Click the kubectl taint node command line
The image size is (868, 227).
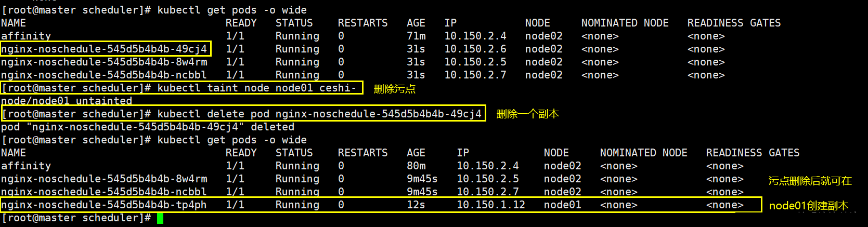[x=182, y=88]
